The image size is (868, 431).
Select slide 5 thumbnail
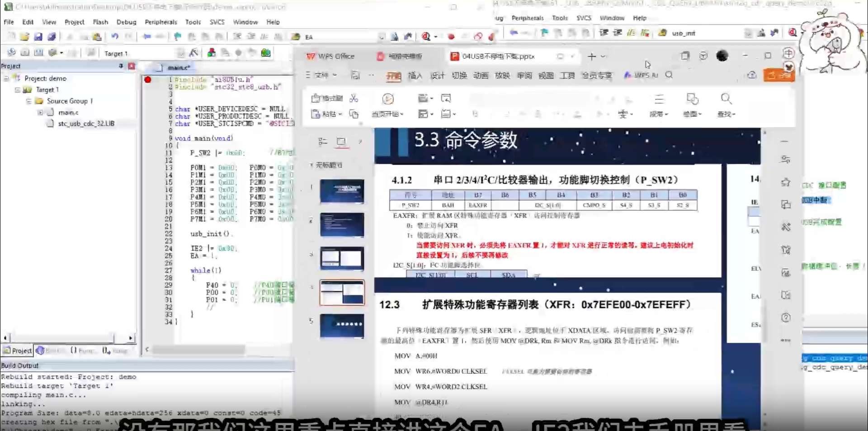pos(342,326)
